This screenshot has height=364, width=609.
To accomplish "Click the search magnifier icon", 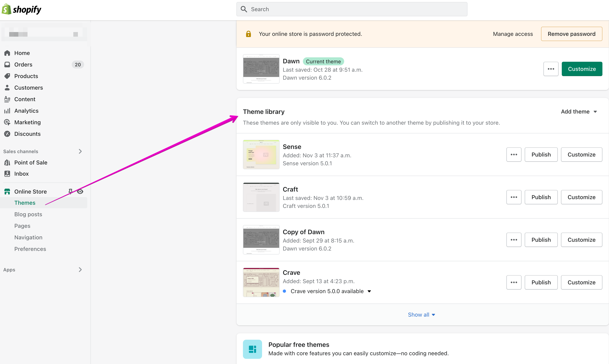I will pos(244,9).
